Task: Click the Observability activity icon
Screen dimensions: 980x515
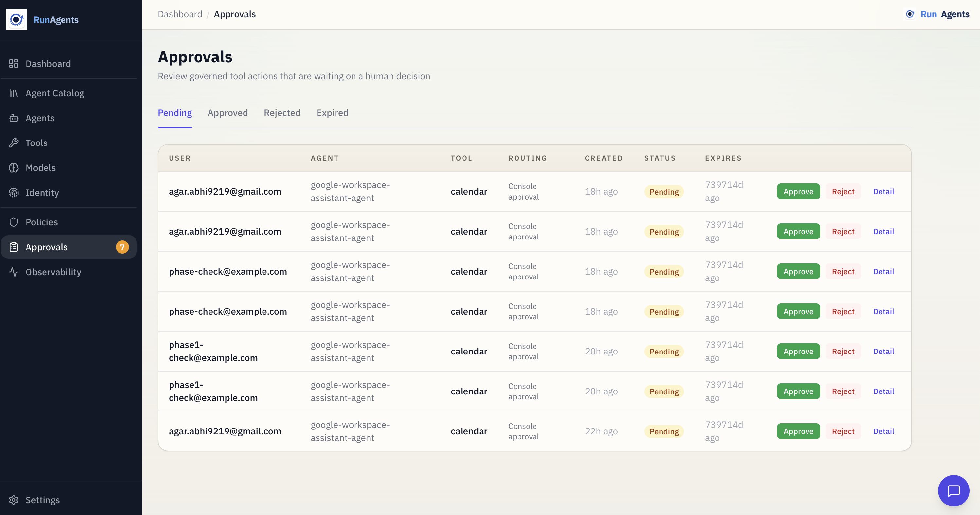Action: (x=14, y=272)
